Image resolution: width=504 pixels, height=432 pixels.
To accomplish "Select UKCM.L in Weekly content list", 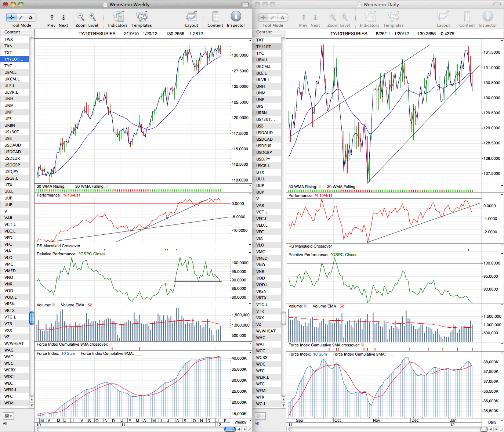I will [x=15, y=79].
